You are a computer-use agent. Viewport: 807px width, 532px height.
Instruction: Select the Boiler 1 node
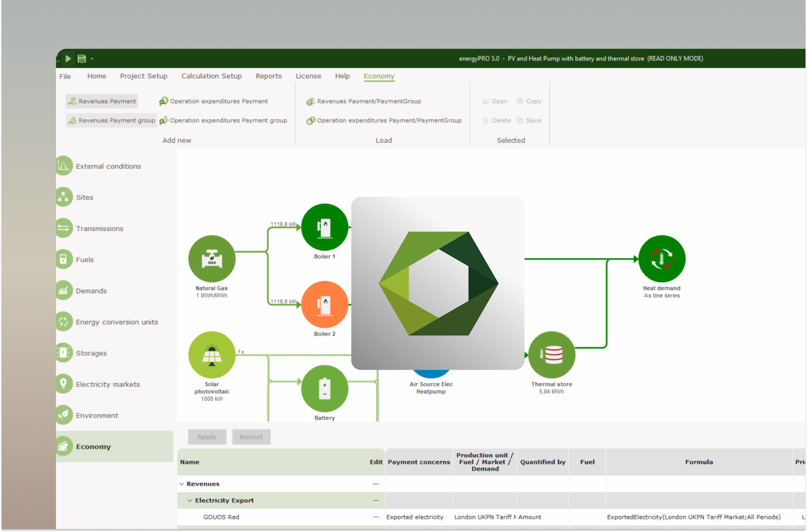click(x=324, y=227)
